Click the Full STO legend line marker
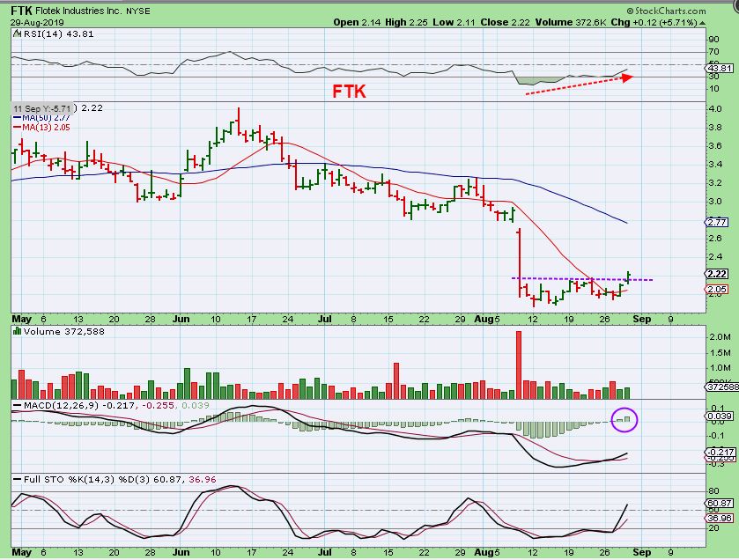Viewport: 739px width, 560px height. click(17, 480)
